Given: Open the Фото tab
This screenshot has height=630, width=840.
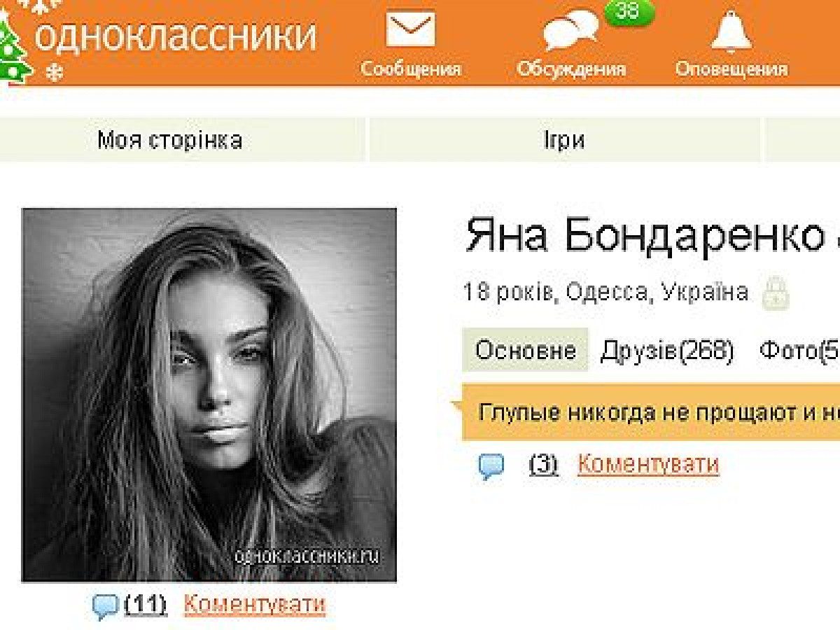Looking at the screenshot, I should click(x=799, y=350).
